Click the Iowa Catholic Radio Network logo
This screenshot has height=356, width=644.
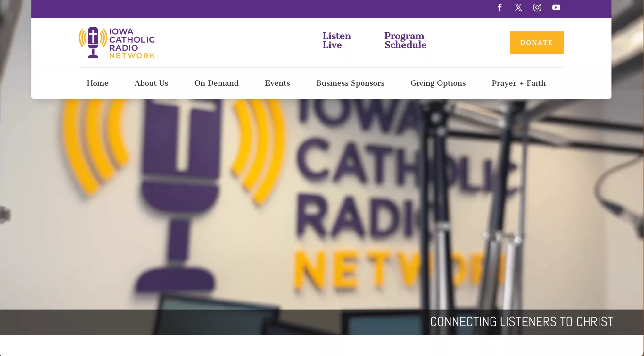pos(117,43)
